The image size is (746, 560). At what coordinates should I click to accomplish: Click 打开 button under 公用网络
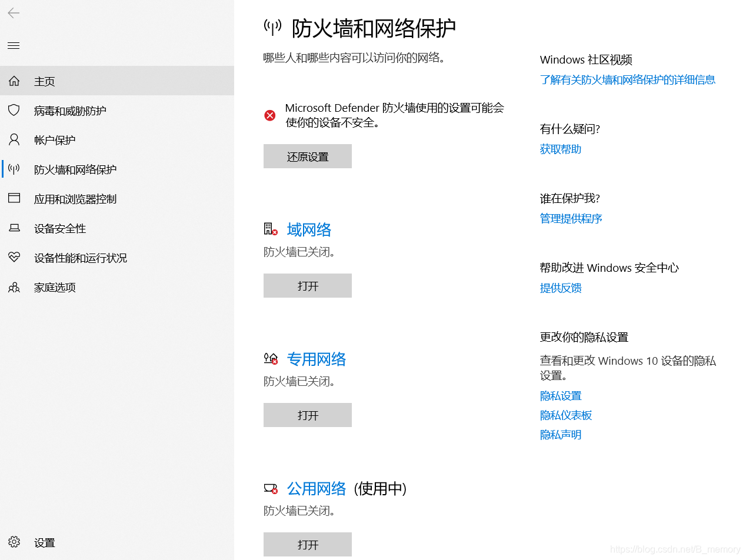pyautogui.click(x=308, y=545)
